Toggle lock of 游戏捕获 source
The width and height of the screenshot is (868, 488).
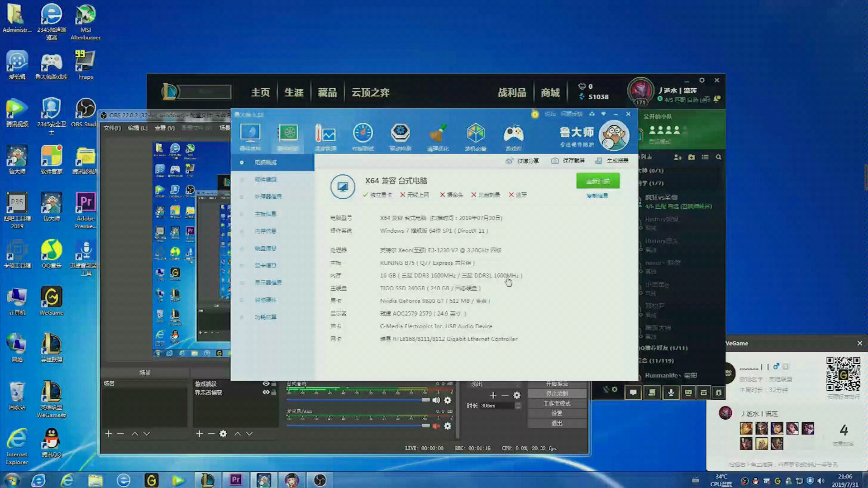[274, 383]
